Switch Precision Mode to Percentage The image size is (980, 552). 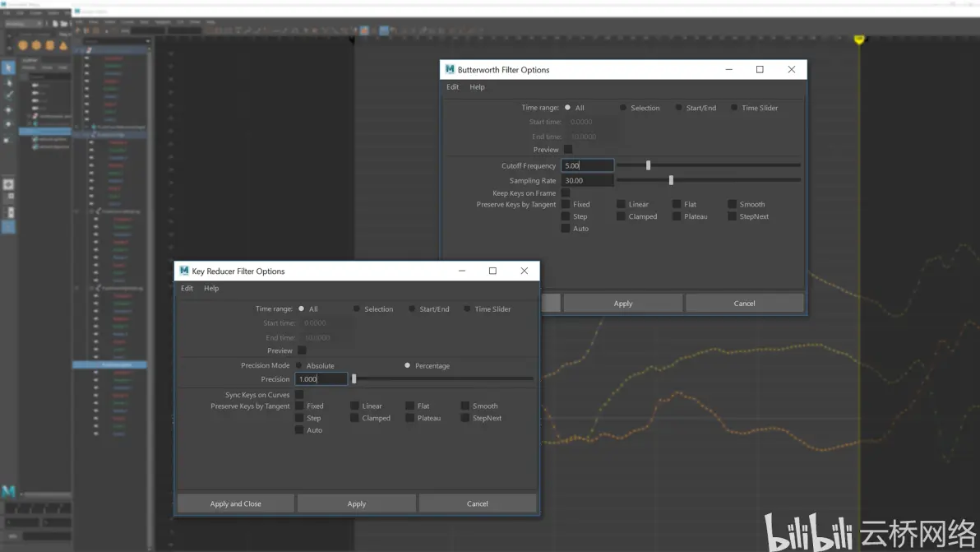[408, 366]
